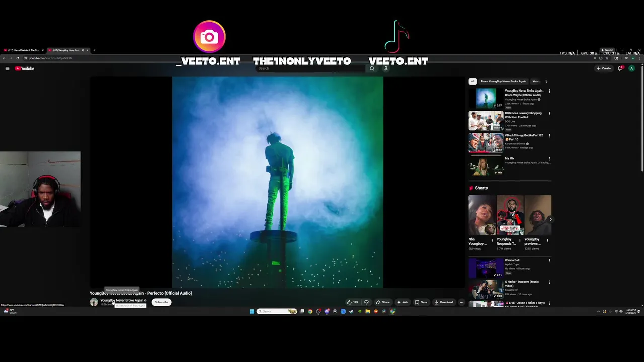Open DDG Goes Jewelry Shopping video title
Image resolution: width=644 pixels, height=362 pixels.
click(523, 115)
